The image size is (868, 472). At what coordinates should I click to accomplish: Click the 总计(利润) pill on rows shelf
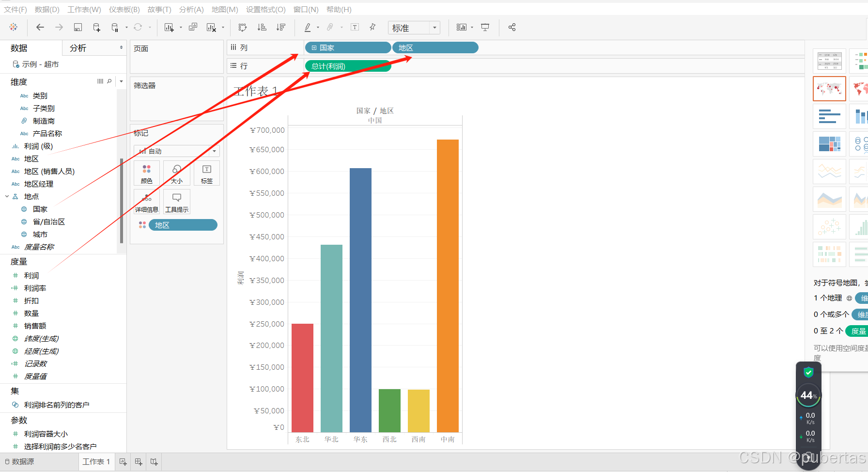348,66
